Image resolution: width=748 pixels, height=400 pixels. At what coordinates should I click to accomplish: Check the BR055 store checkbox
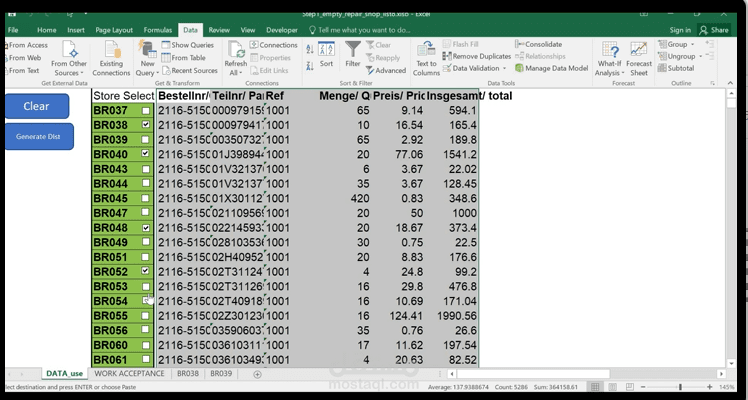[146, 316]
